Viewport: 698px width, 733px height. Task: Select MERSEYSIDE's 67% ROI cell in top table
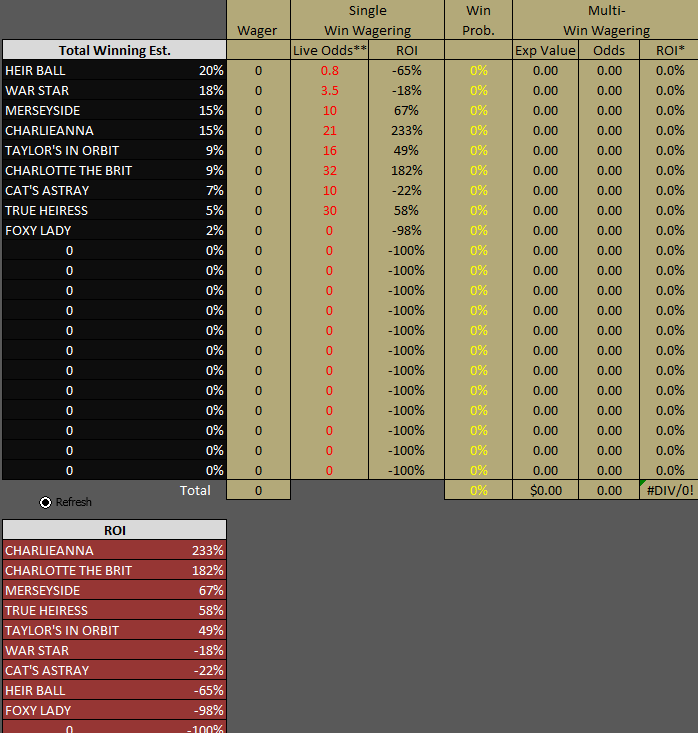[x=406, y=110]
